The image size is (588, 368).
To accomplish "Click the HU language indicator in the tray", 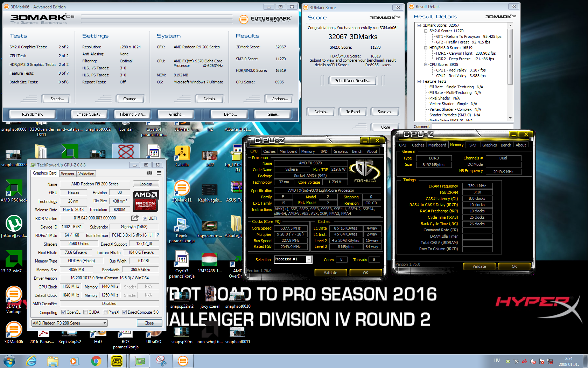I will [497, 360].
